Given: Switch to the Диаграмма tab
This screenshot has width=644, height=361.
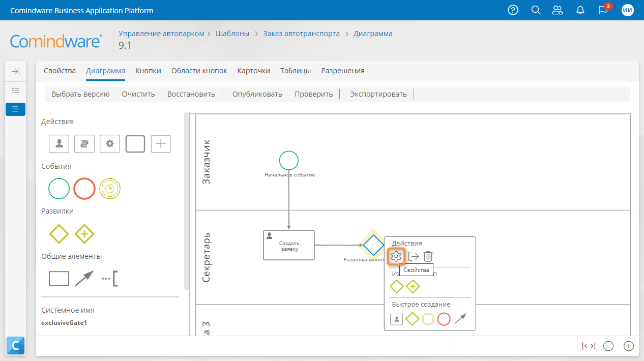Looking at the screenshot, I should click(x=106, y=71).
